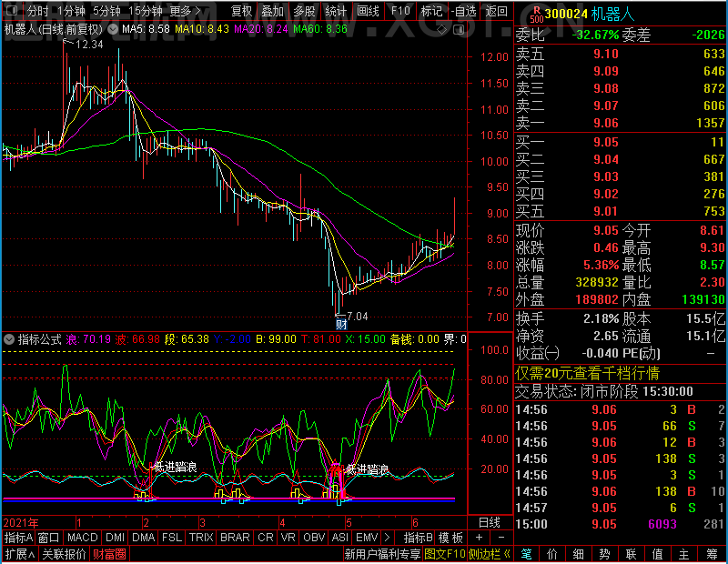Switch indicator to EMV
Image resolution: width=728 pixels, height=564 pixels.
pyautogui.click(x=367, y=538)
